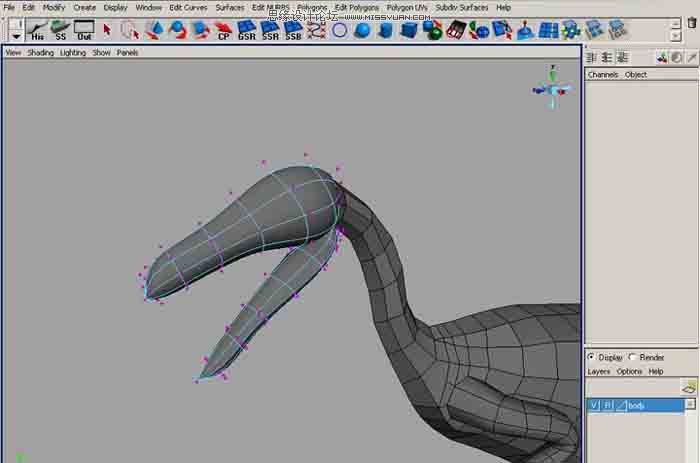The height and width of the screenshot is (463, 700).
Task: Click the SSB shelf icon
Action: (293, 30)
